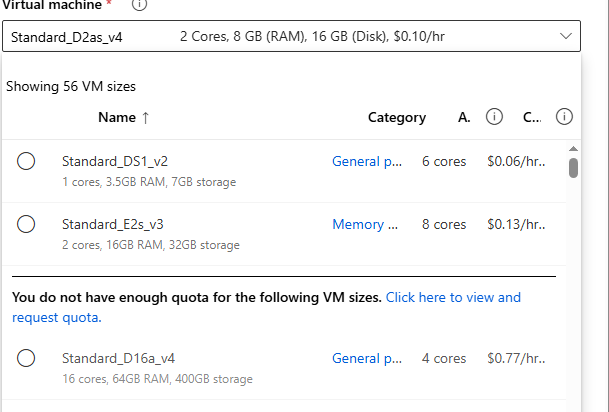
Task: Sort list by Name column arrow
Action: (x=146, y=117)
